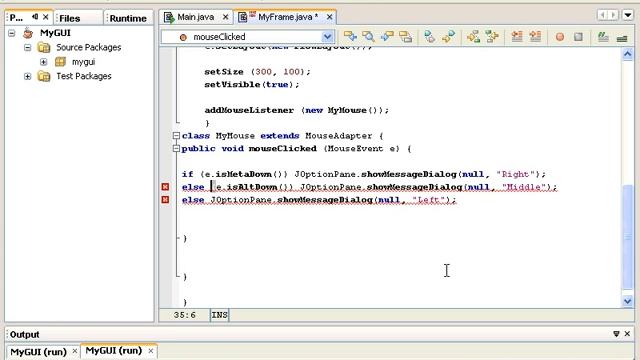Click the magnifier-over-note search toolbar icon
Image resolution: width=640 pixels, height=360 pixels.
click(369, 37)
